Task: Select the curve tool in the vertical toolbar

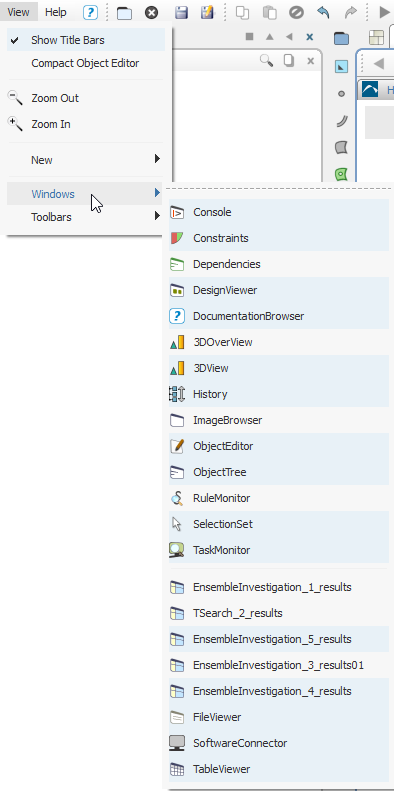Action: [x=342, y=121]
